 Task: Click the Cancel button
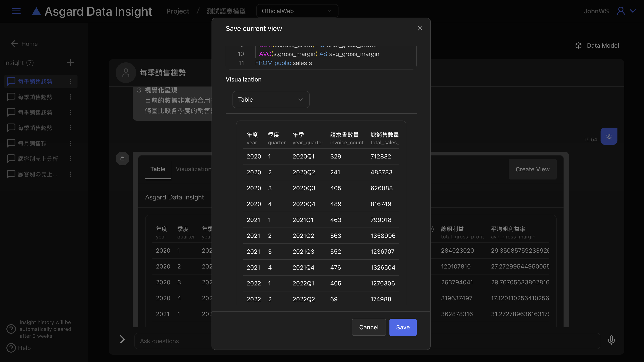[x=369, y=327]
